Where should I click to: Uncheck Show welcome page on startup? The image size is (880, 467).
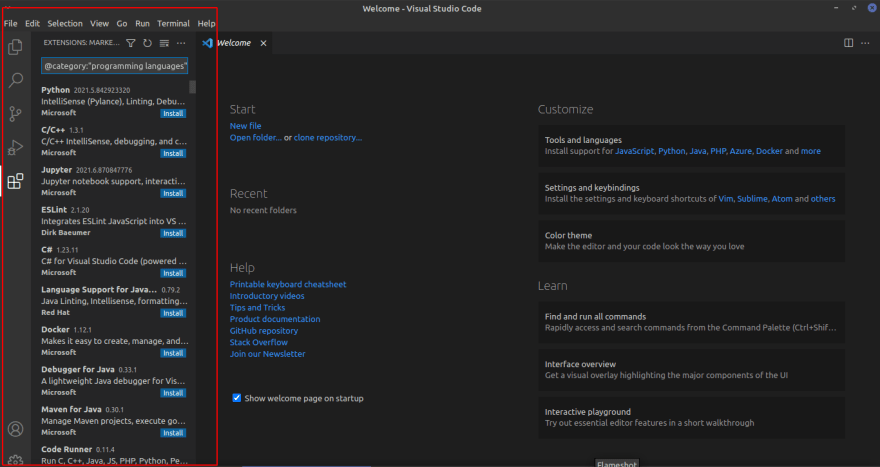[x=237, y=398]
